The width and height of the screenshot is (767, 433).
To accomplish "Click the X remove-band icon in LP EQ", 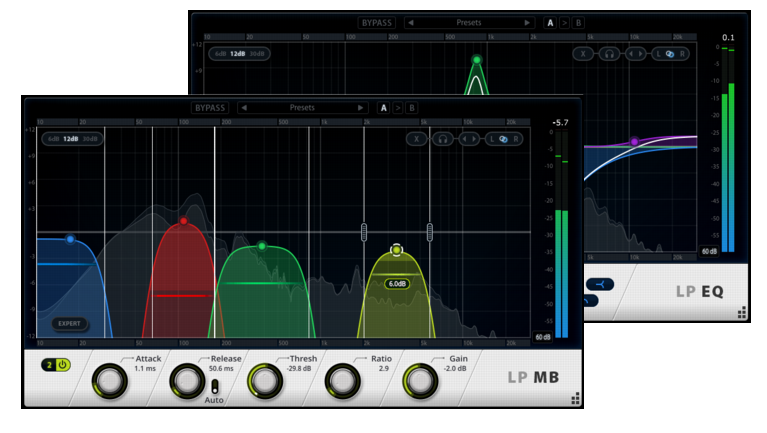I will tap(583, 54).
